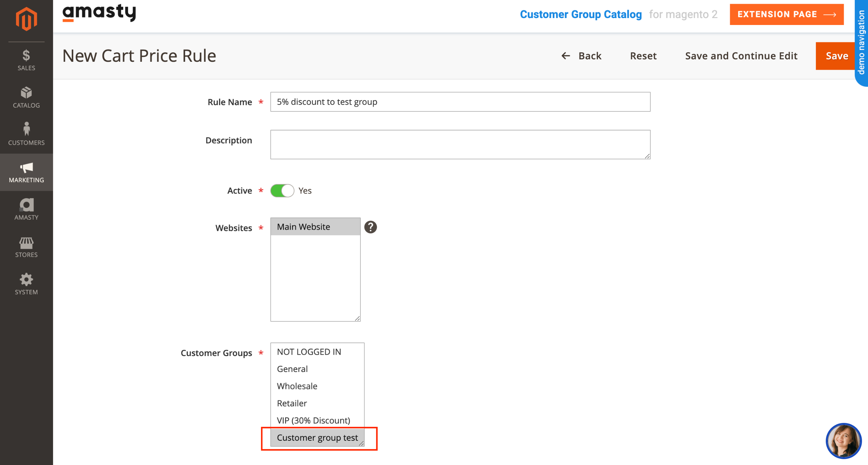Click the Rule Name input field
Viewport: 868px width, 465px height.
click(x=460, y=102)
